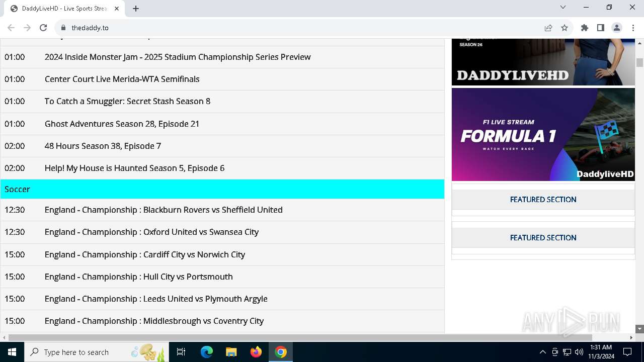Open 2024 Inside Monster Jam preview

pyautogui.click(x=178, y=57)
